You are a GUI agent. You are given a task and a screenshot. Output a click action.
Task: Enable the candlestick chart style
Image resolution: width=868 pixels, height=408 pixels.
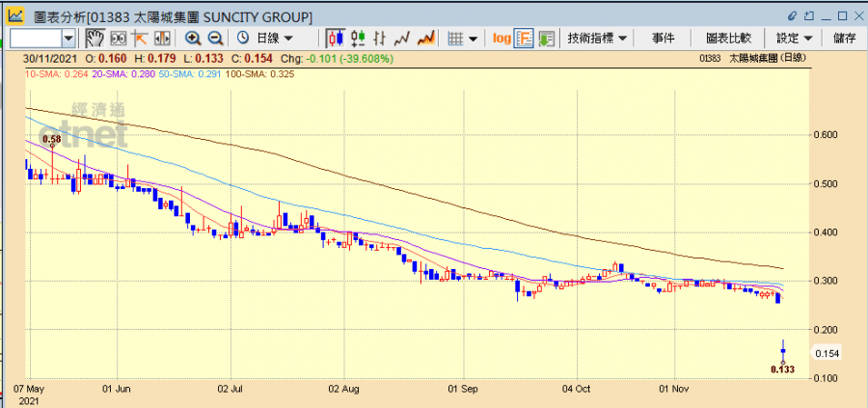tap(336, 38)
